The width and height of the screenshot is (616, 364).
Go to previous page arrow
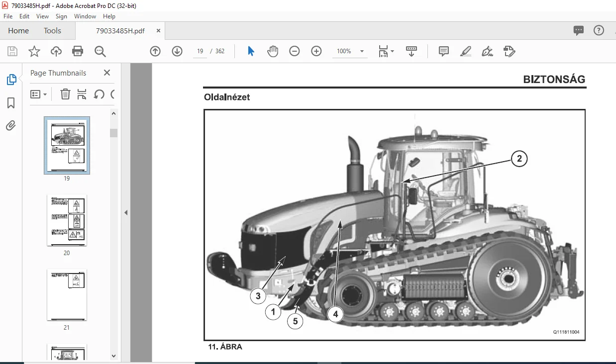click(x=155, y=51)
